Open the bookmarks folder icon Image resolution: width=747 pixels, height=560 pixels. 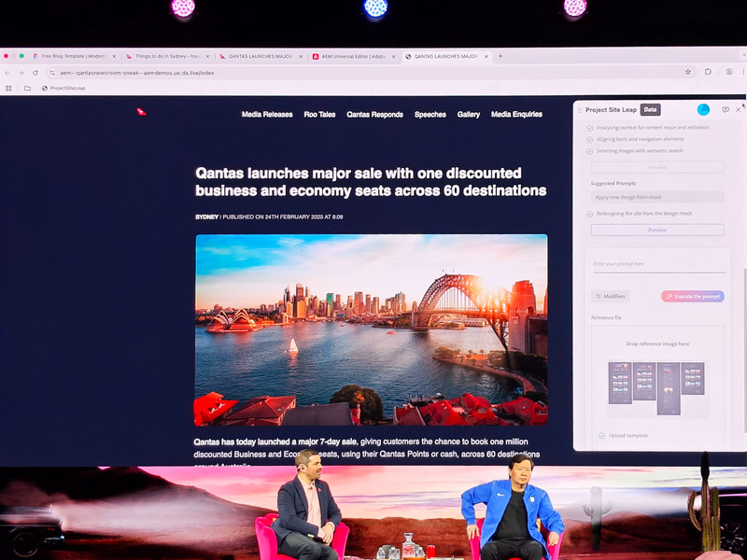[x=28, y=88]
